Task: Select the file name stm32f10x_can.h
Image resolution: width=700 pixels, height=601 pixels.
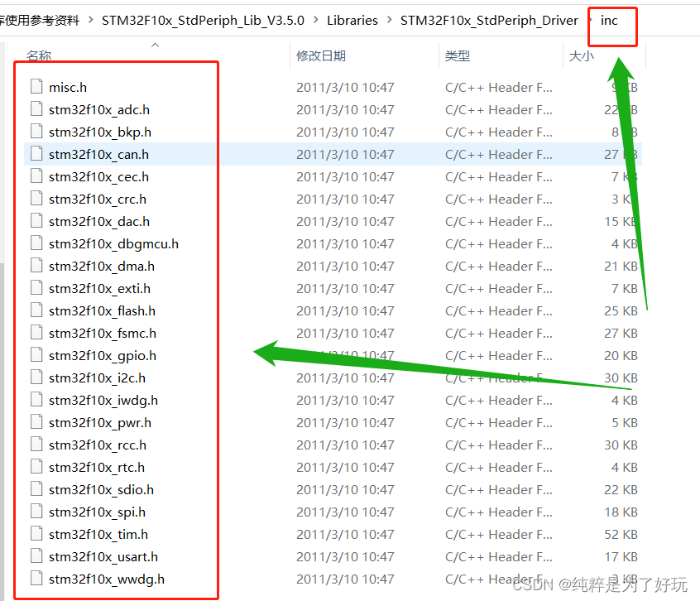Action: click(98, 155)
